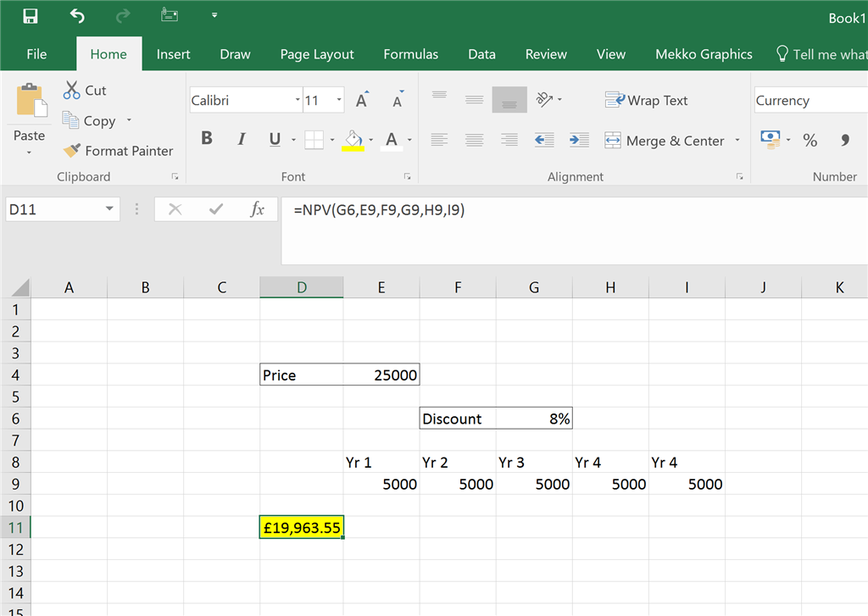
Task: Toggle underline formatting
Action: click(x=275, y=139)
